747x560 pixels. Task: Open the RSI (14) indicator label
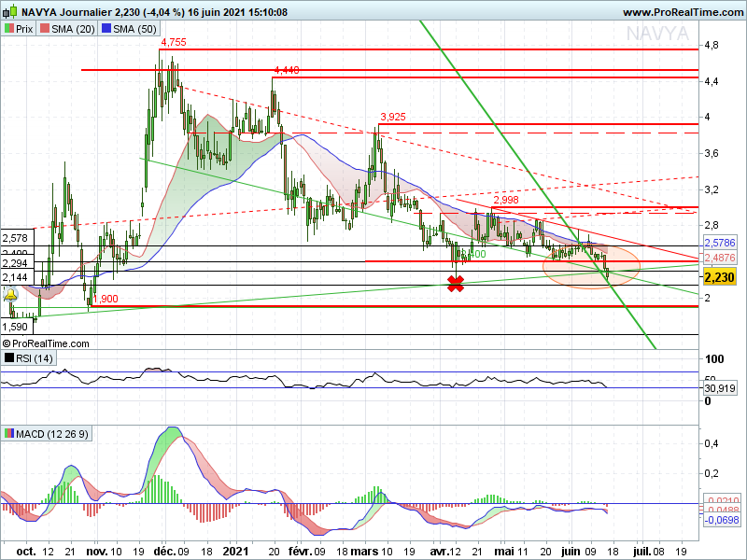click(x=35, y=358)
